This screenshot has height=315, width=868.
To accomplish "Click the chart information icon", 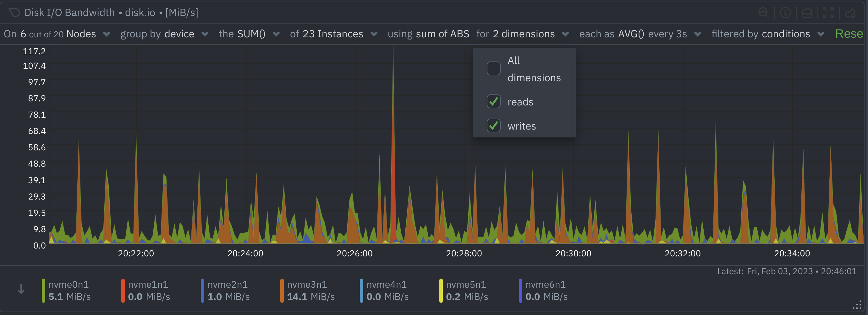I will tap(785, 13).
